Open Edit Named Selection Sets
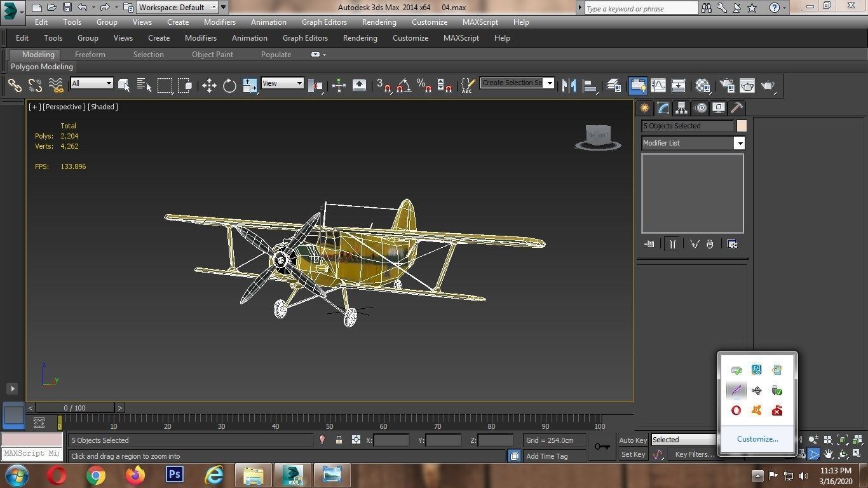The image size is (868, 488). pos(468,85)
